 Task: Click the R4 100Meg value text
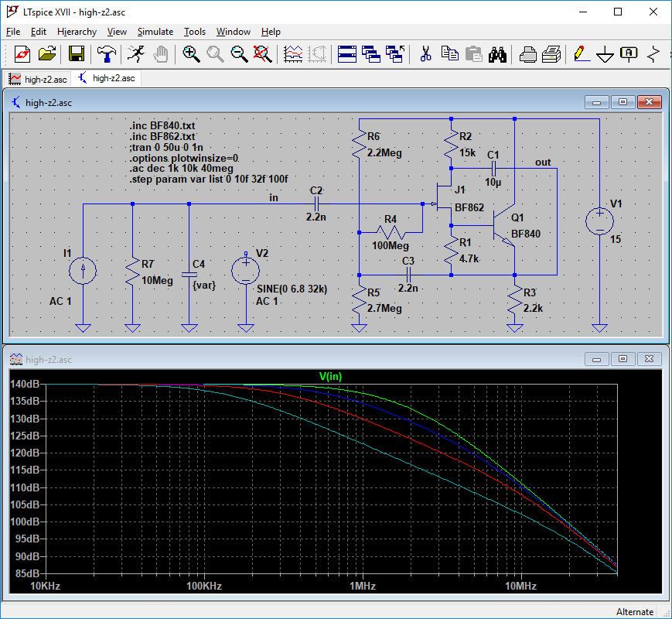(x=391, y=246)
